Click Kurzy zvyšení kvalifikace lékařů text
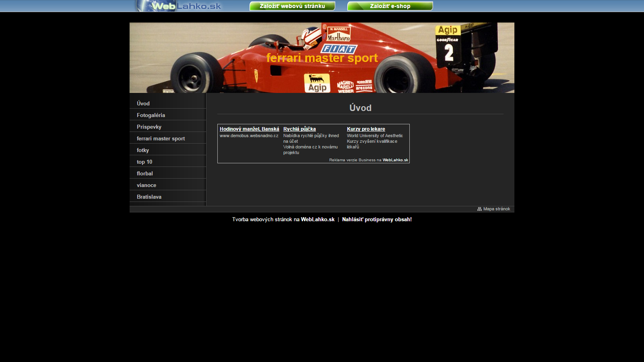Viewport: 644px width, 362px height. (x=372, y=144)
